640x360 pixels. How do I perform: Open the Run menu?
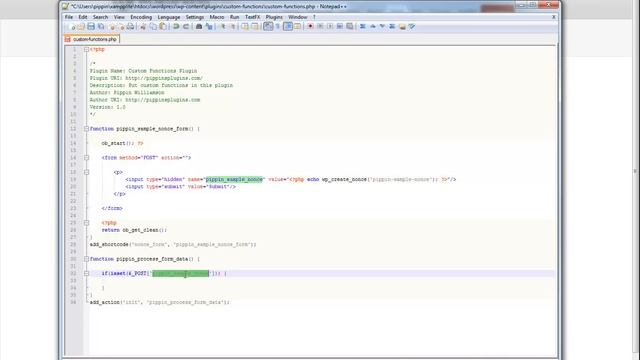(x=234, y=17)
